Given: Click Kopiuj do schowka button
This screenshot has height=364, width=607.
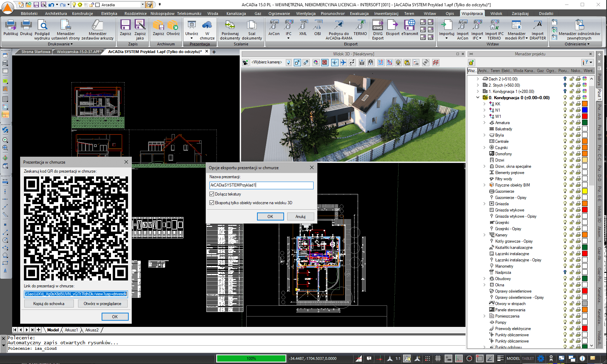Looking at the screenshot, I should [49, 304].
